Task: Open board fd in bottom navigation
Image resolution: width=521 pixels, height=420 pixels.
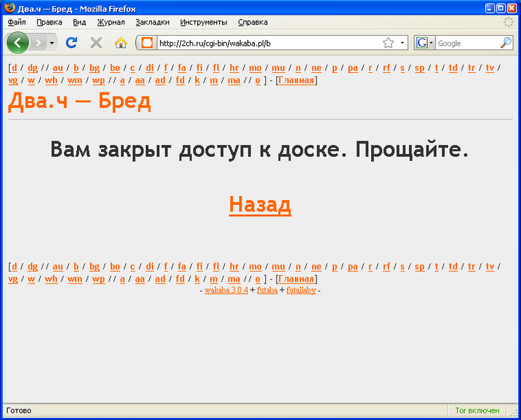Action: [x=180, y=279]
